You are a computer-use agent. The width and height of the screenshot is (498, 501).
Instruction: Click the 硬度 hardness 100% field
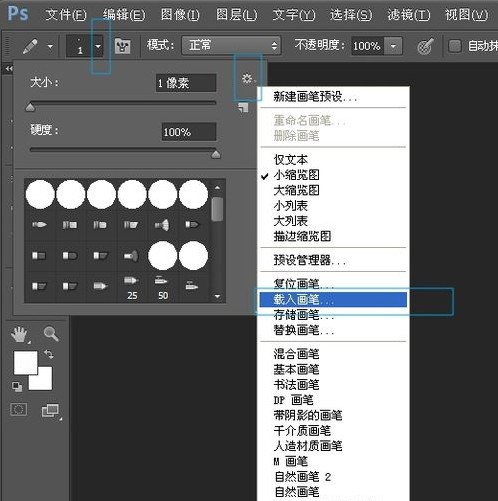pos(189,132)
